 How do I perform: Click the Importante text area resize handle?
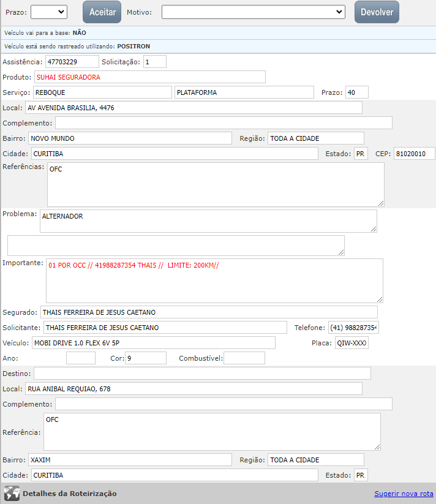coord(380,299)
